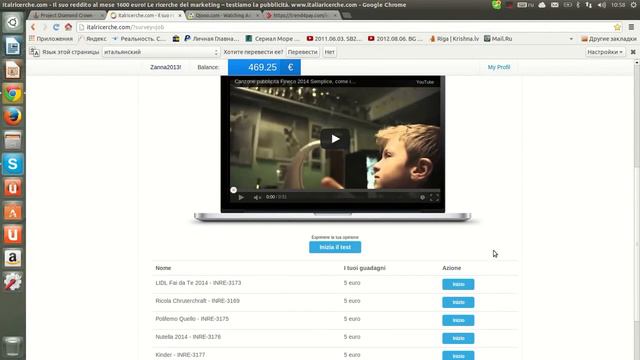Switch to the trendspay tab
Image resolution: width=640 pixels, height=360 pixels.
[302, 15]
